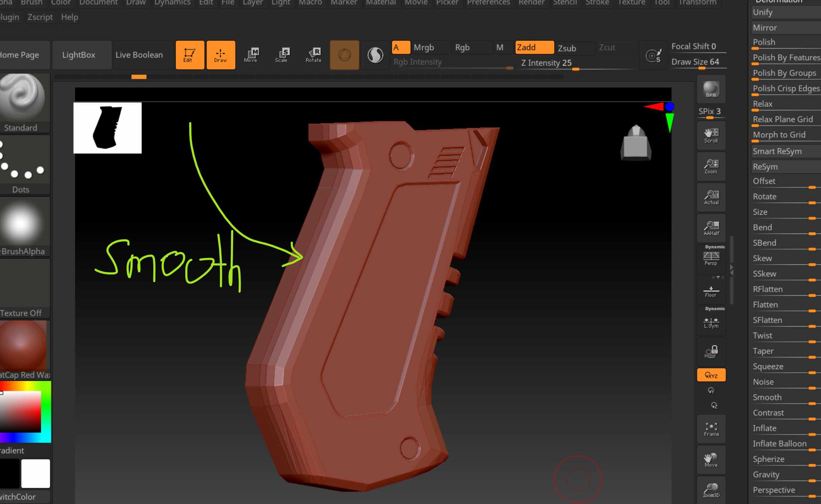Viewport: 821px width, 504px height.
Task: Toggle the Persp perspective view
Action: (x=711, y=258)
